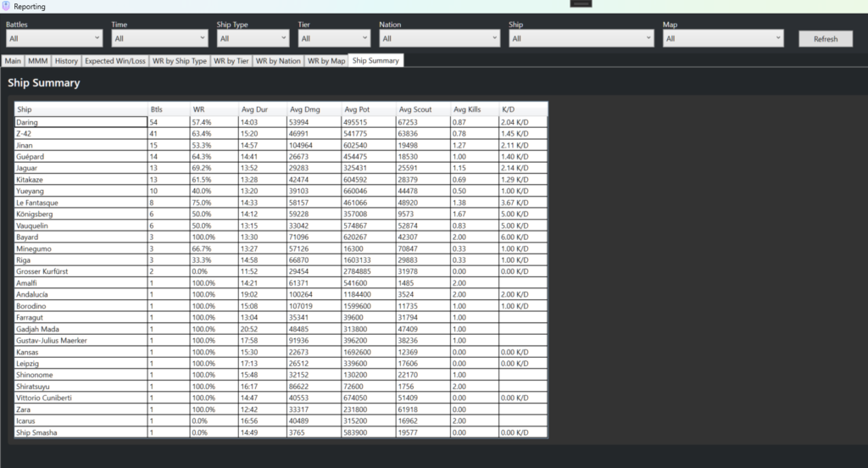The width and height of the screenshot is (868, 468).
Task: Expand the Tier filter dropdown
Action: 334,38
